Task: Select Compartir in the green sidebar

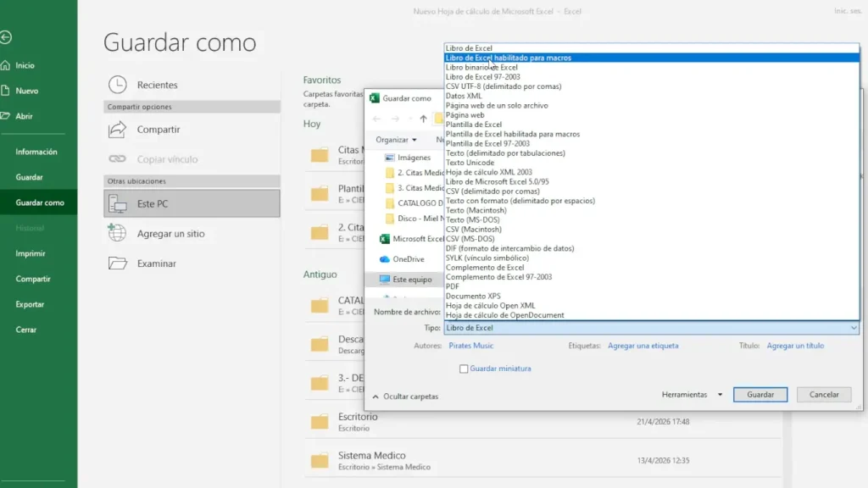Action: [x=33, y=279]
